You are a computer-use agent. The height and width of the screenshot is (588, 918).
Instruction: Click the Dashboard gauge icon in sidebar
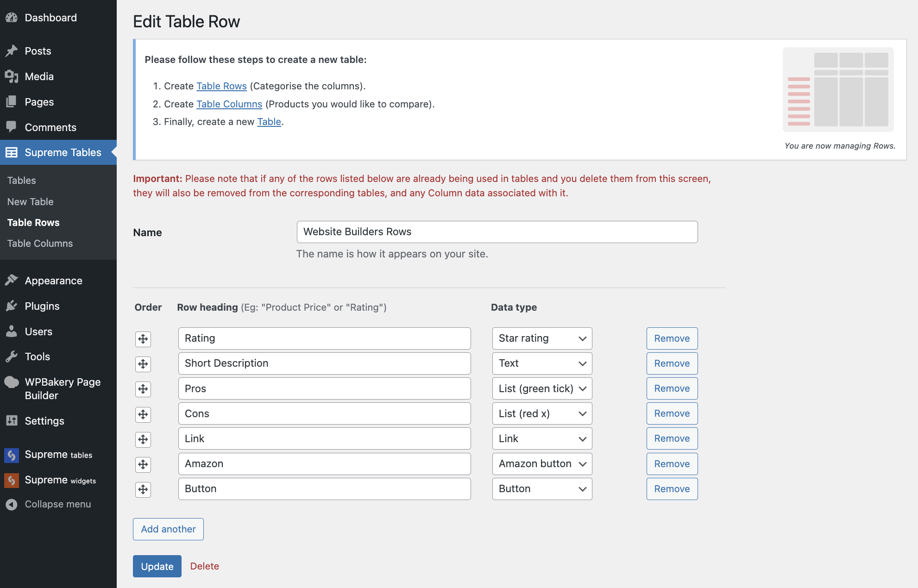pyautogui.click(x=12, y=18)
